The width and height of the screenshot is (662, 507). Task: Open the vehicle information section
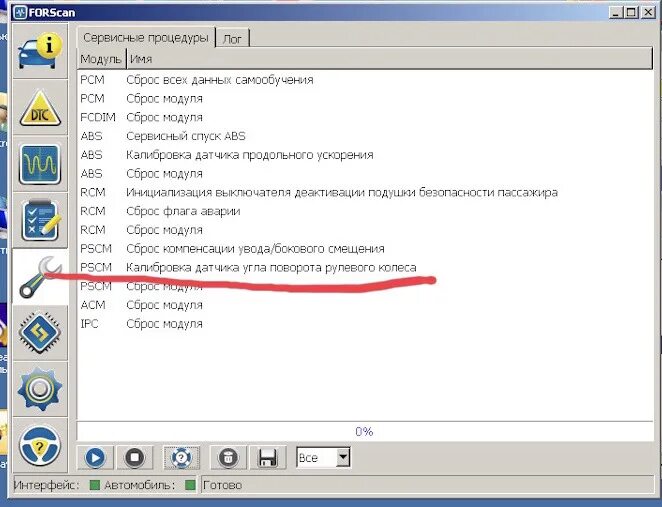[40, 52]
